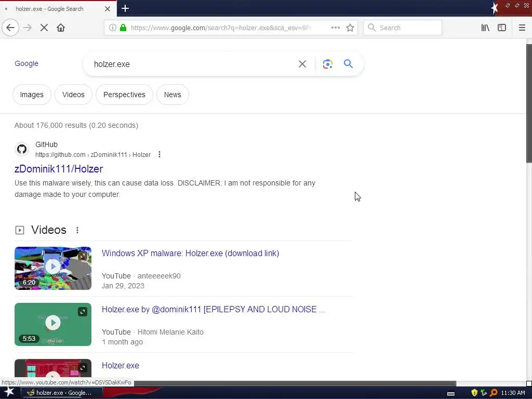Play the 5:53 Holzer.exe dominik111 thumbnail

tap(53, 324)
